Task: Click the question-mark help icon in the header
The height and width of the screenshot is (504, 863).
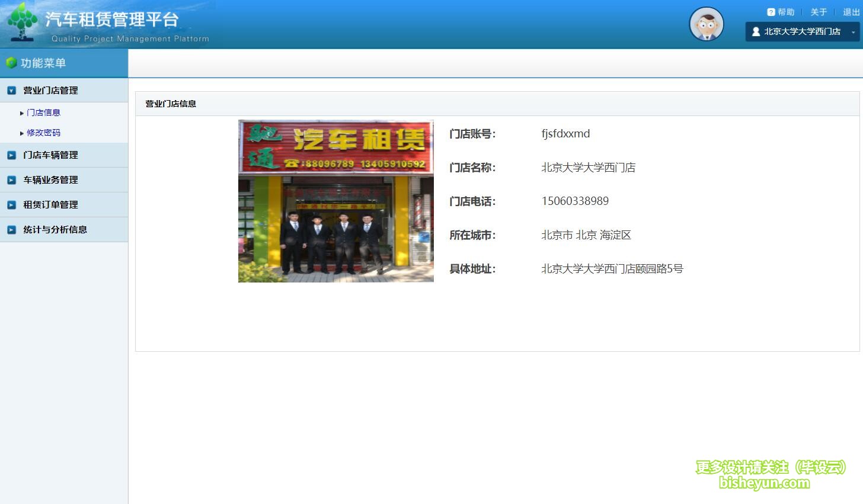Action: [771, 11]
